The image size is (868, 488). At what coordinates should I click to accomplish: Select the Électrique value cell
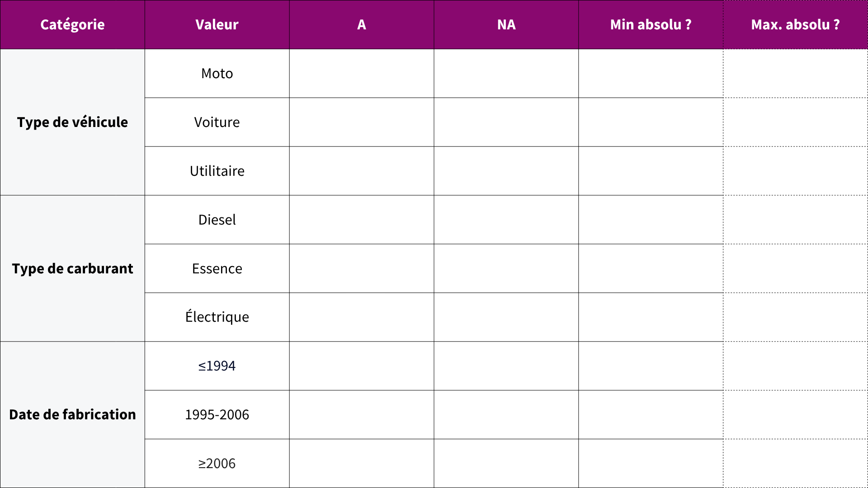217,317
